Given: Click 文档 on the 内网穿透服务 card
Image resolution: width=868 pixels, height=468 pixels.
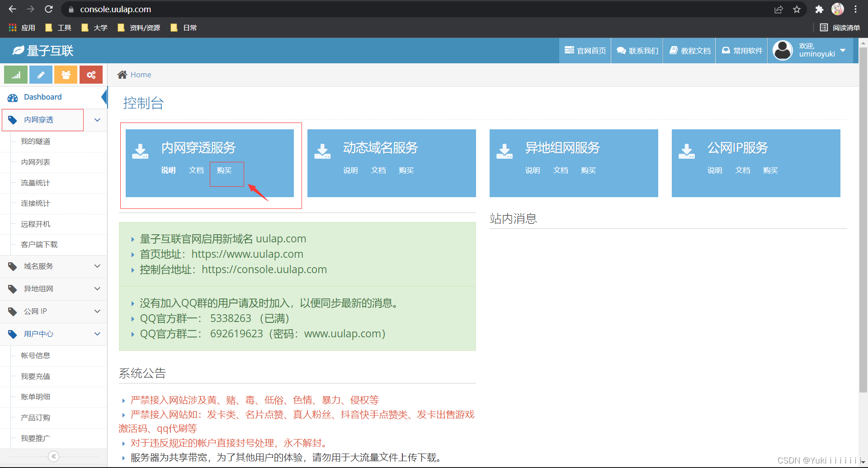Looking at the screenshot, I should 196,170.
